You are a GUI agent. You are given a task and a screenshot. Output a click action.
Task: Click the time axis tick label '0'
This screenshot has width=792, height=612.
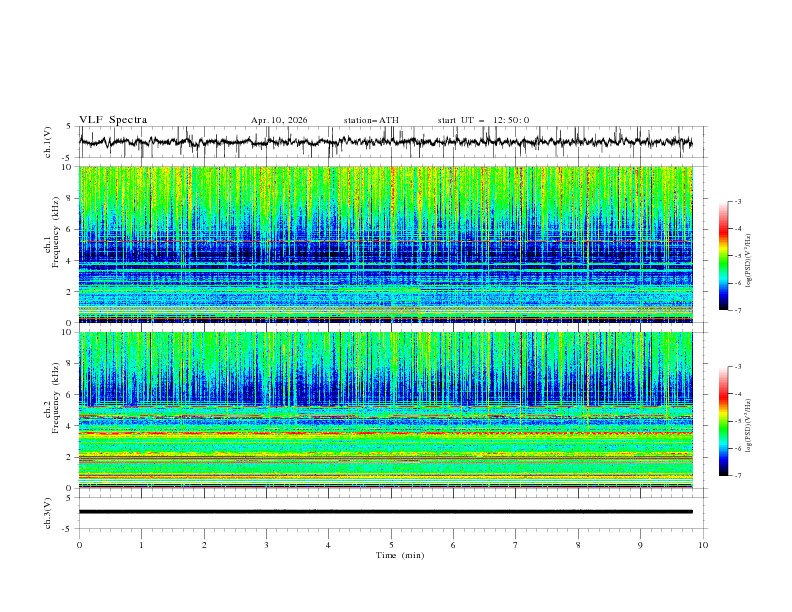(79, 545)
